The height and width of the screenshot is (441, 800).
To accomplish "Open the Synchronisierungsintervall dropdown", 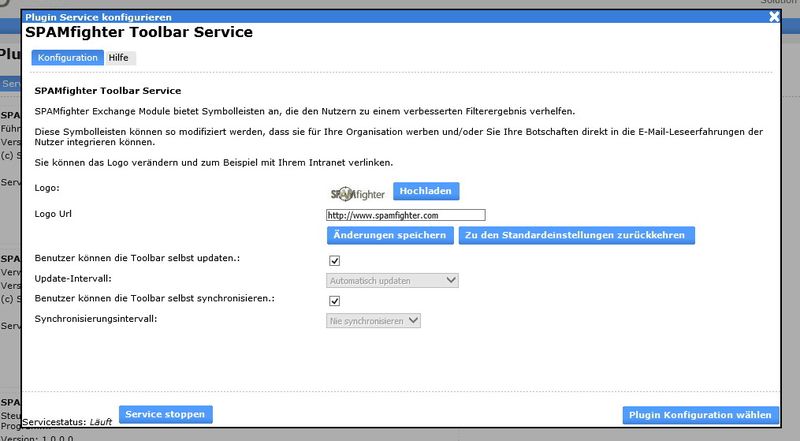I will 373,321.
